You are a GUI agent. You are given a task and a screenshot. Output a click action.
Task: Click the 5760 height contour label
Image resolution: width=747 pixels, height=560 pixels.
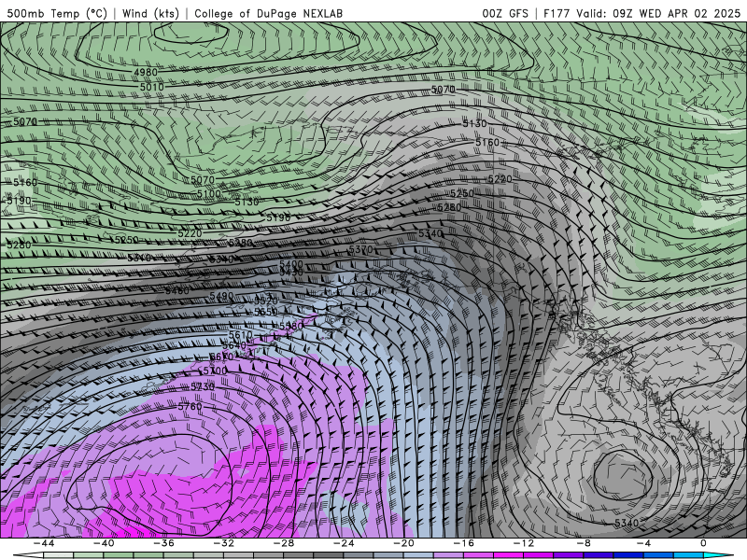[190, 407]
